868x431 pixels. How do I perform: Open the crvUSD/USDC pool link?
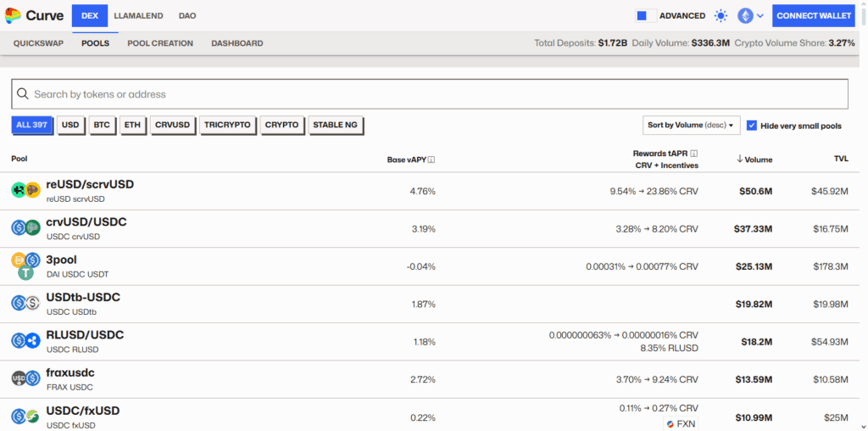tap(86, 222)
